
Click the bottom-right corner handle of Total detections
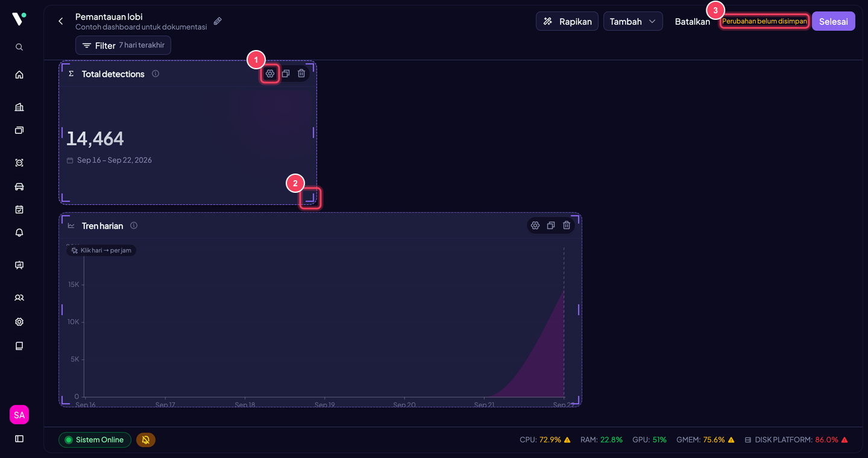point(310,198)
